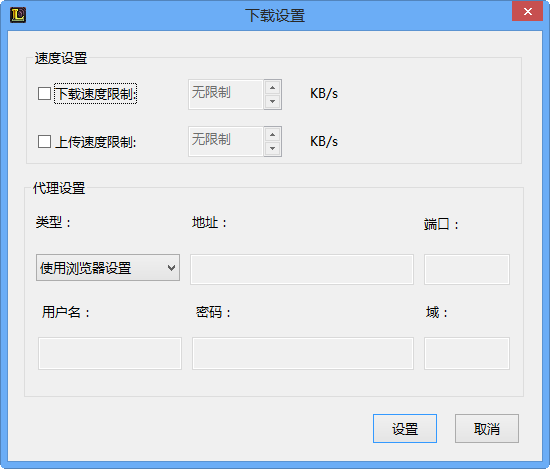Enable the 下载速度限制 checkbox

coord(44,94)
